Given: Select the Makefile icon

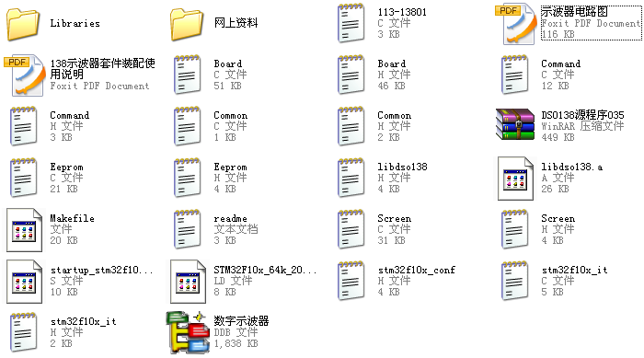Looking at the screenshot, I should click(x=24, y=230).
